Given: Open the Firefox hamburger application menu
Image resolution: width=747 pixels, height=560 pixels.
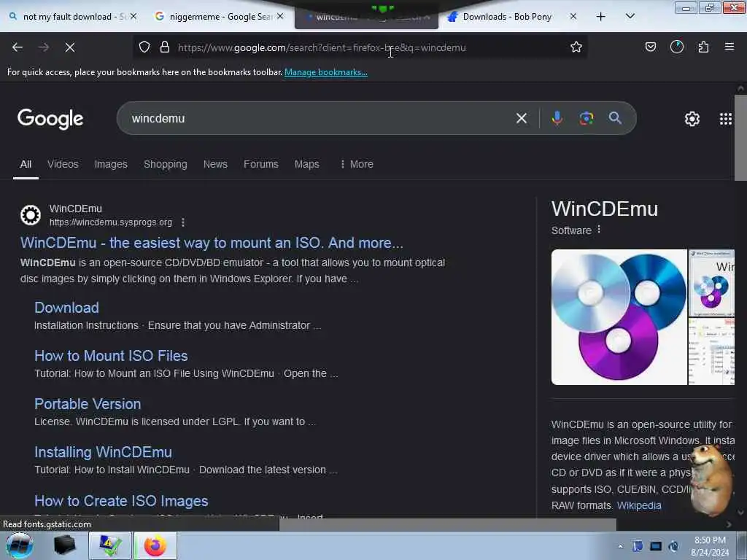Looking at the screenshot, I should tap(729, 47).
